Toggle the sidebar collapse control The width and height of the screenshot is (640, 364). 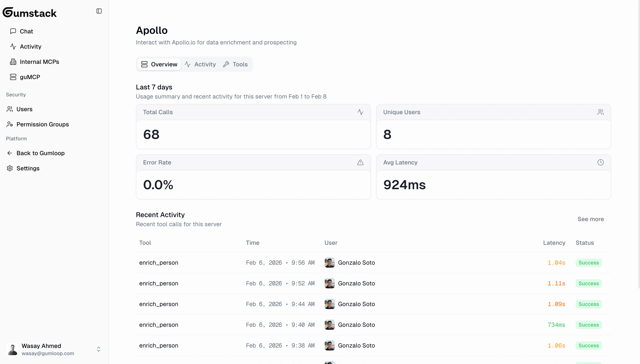pos(99,11)
